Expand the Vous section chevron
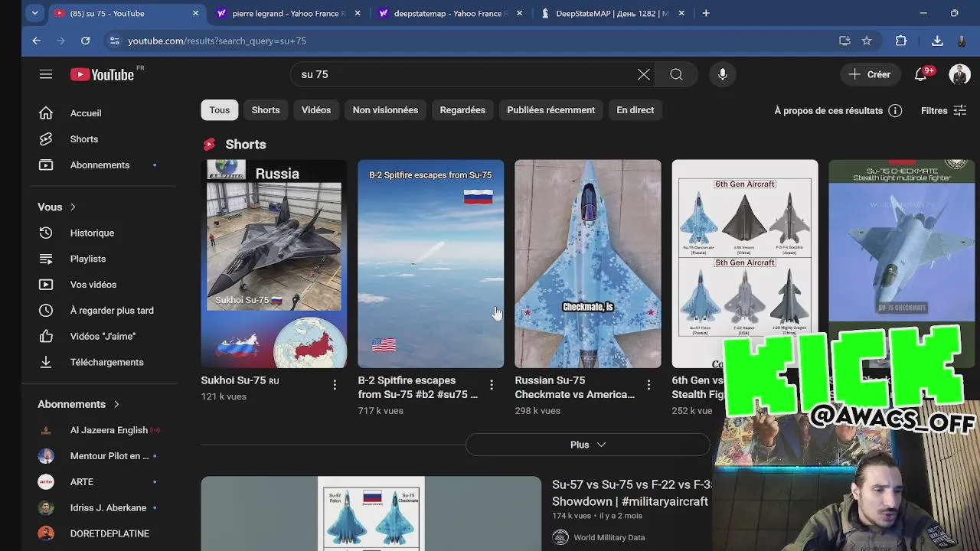Screen dimensions: 980x551 [x=73, y=207]
